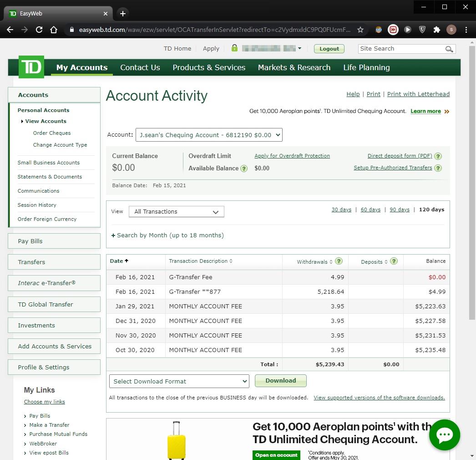Screen dimensions: 476x460
Task: Click the grey play button extension icon
Action: pos(408,30)
